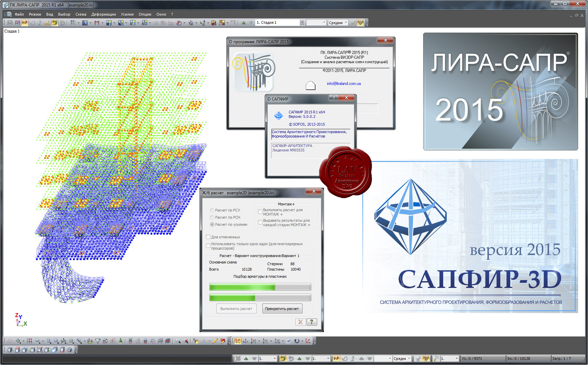This screenshot has height=365, width=588.
Task: Click the zoom-out magnifier icon in bottom toolbar
Action: (x=38, y=341)
